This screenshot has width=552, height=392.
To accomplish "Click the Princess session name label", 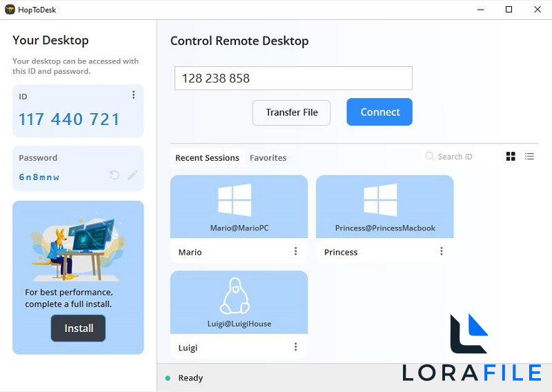I will [x=341, y=252].
